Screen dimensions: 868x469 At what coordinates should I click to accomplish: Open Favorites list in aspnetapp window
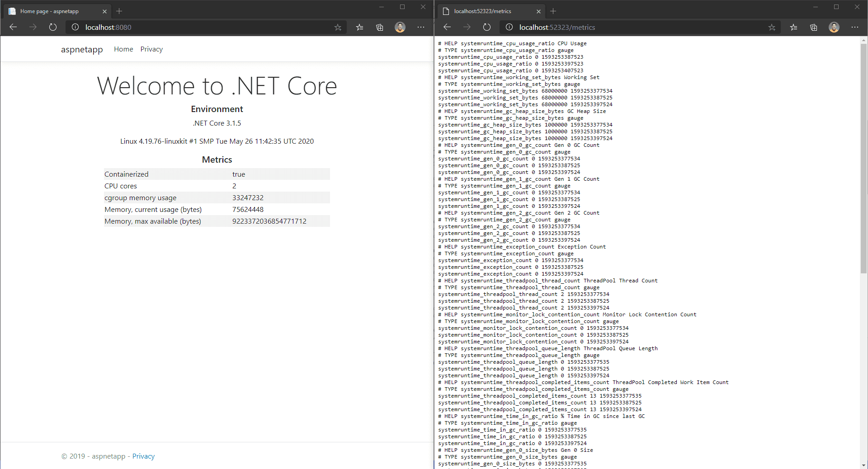(360, 27)
